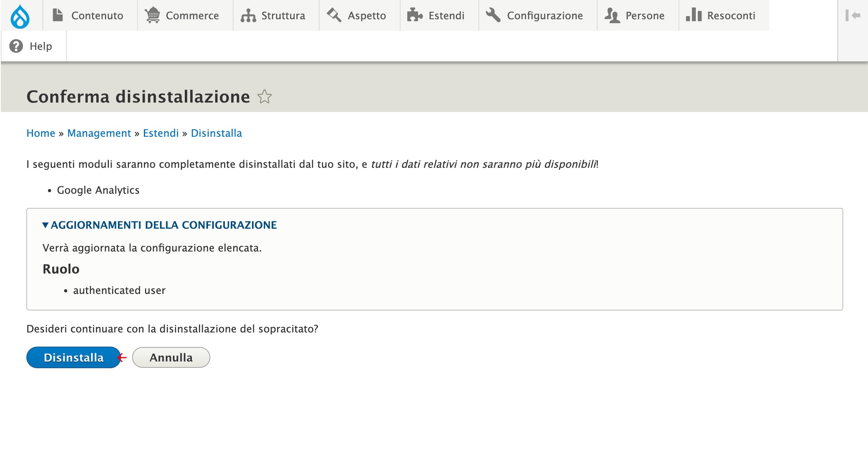868x459 pixels.
Task: Toggle the favorite star next to the title
Action: [x=265, y=97]
